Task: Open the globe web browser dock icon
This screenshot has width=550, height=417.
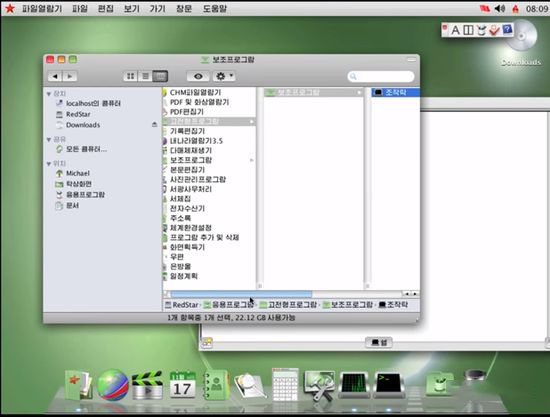Action: click(112, 385)
